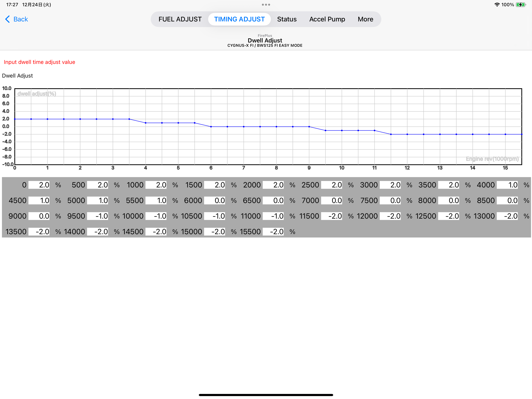Edit dwell value field for 12500 rpm
This screenshot has width=532, height=399.
[x=449, y=216]
